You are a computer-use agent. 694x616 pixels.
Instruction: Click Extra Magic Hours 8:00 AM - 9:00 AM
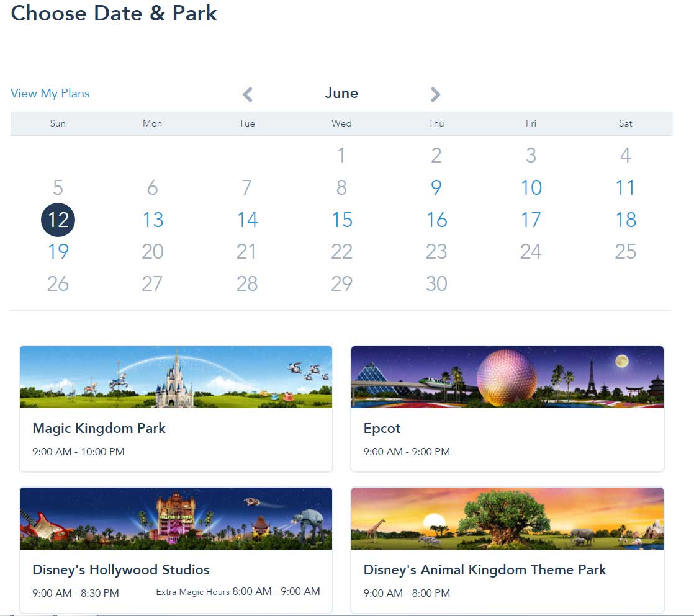pyautogui.click(x=238, y=592)
